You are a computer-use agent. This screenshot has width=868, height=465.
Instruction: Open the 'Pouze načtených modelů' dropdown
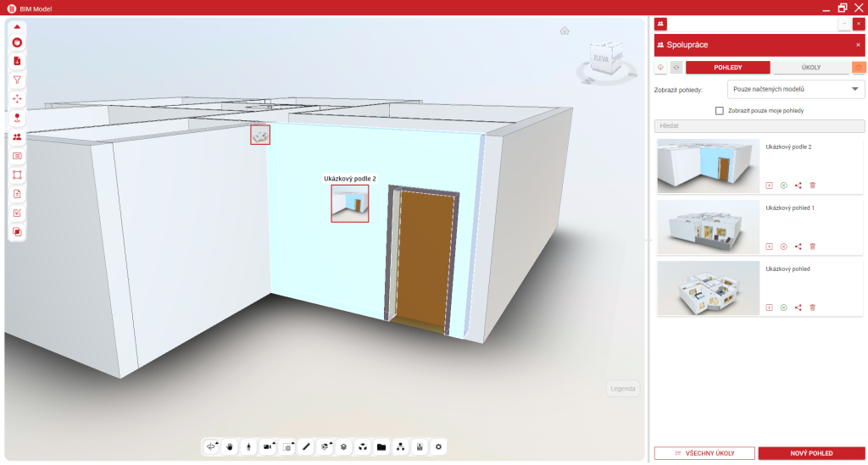796,89
